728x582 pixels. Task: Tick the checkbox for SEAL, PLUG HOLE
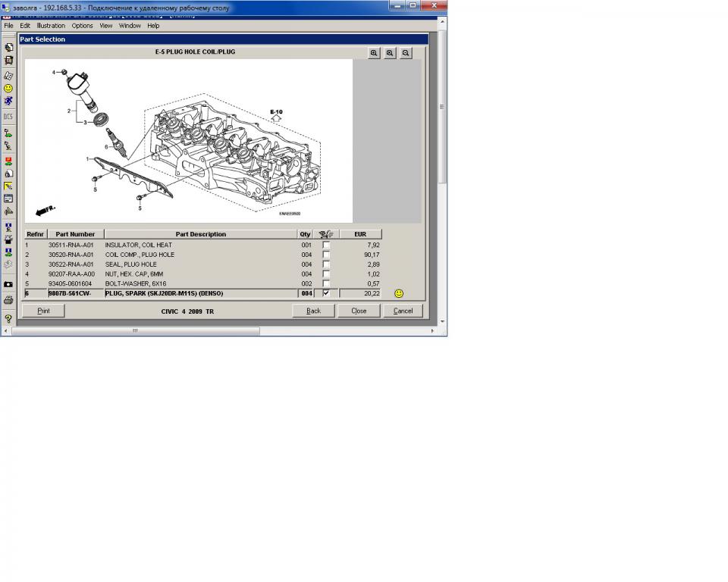click(x=326, y=264)
